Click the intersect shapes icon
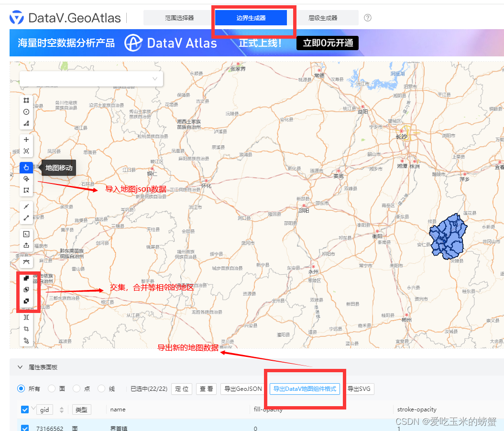The width and height of the screenshot is (504, 431). (x=26, y=290)
